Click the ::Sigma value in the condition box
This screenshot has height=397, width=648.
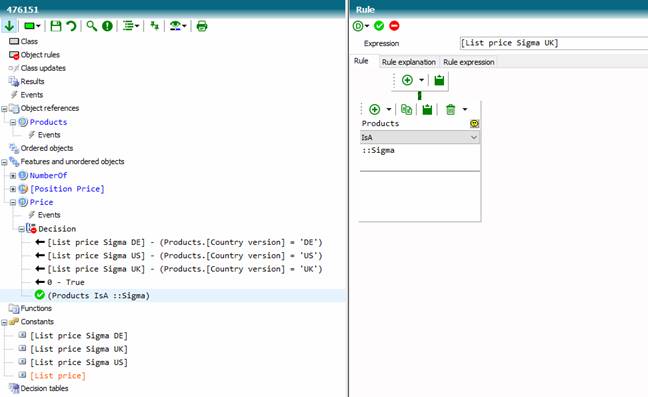(379, 150)
